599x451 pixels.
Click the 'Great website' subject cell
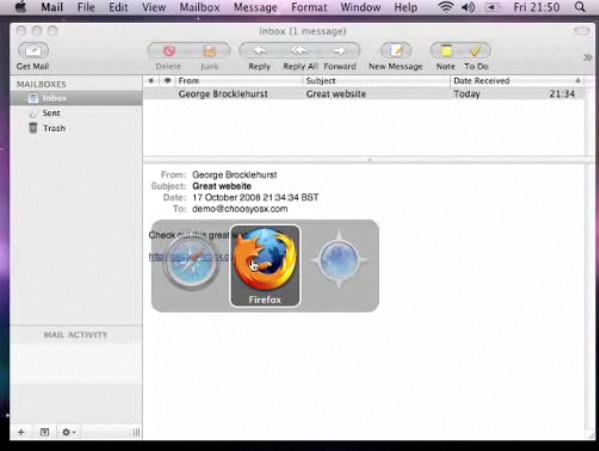336,94
